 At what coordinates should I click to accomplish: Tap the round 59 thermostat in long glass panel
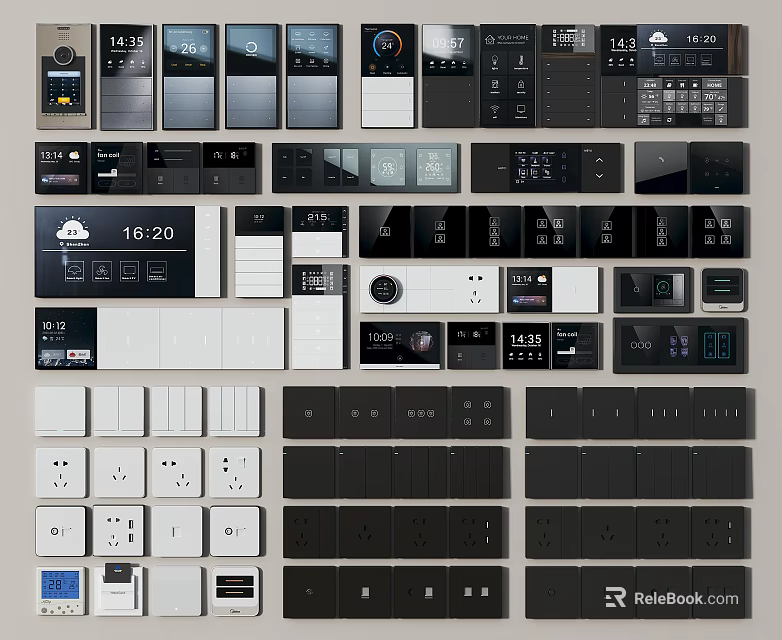388,168
